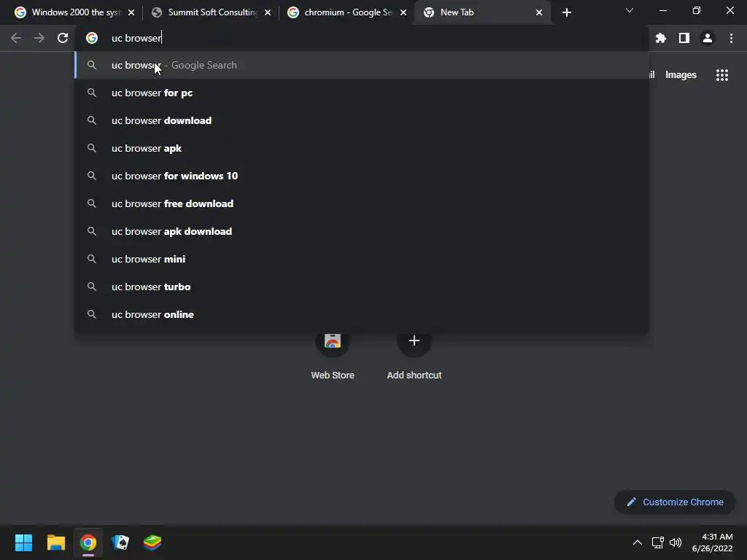Click the Chrome taskbar icon

[88, 542]
